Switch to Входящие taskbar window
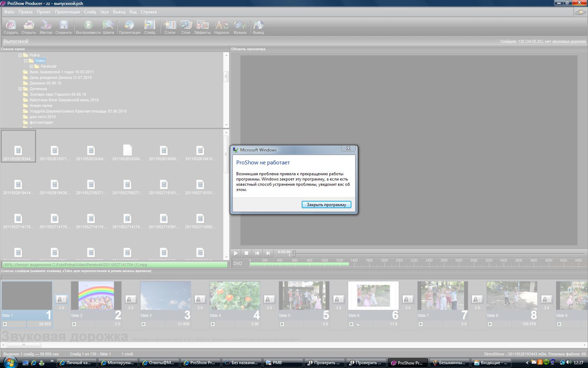The height and width of the screenshot is (368, 588). click(491, 363)
